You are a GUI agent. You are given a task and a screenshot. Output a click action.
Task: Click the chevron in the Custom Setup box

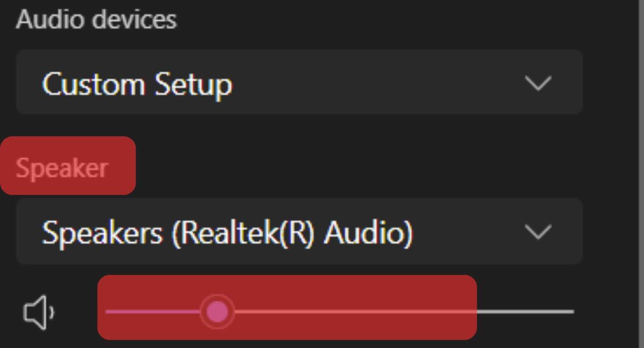[538, 83]
